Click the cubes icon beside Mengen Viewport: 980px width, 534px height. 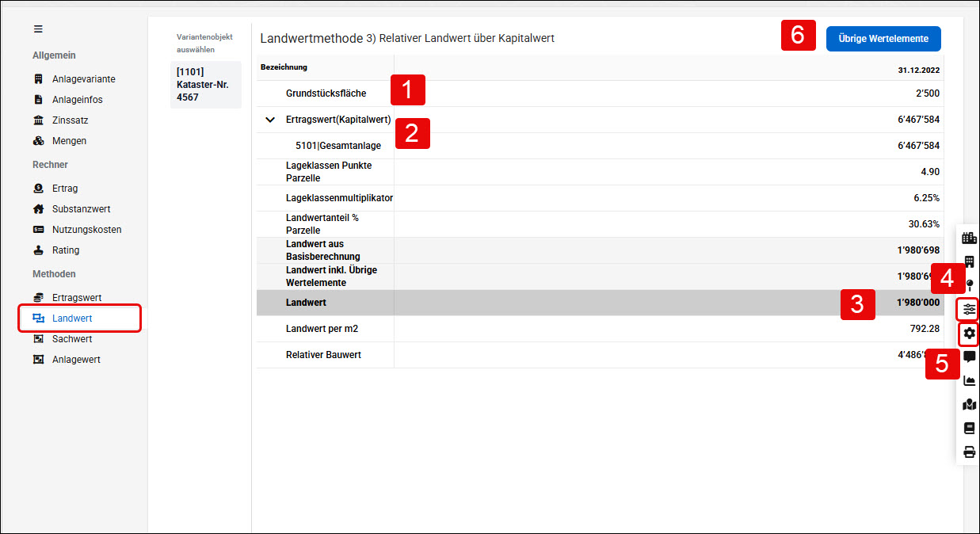click(x=38, y=141)
